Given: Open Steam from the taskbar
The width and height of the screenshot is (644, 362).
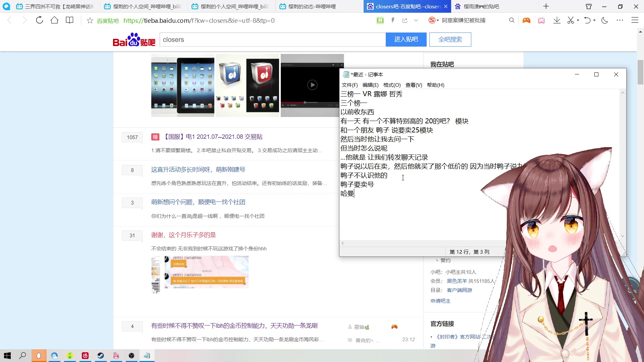Looking at the screenshot, I should (101, 356).
